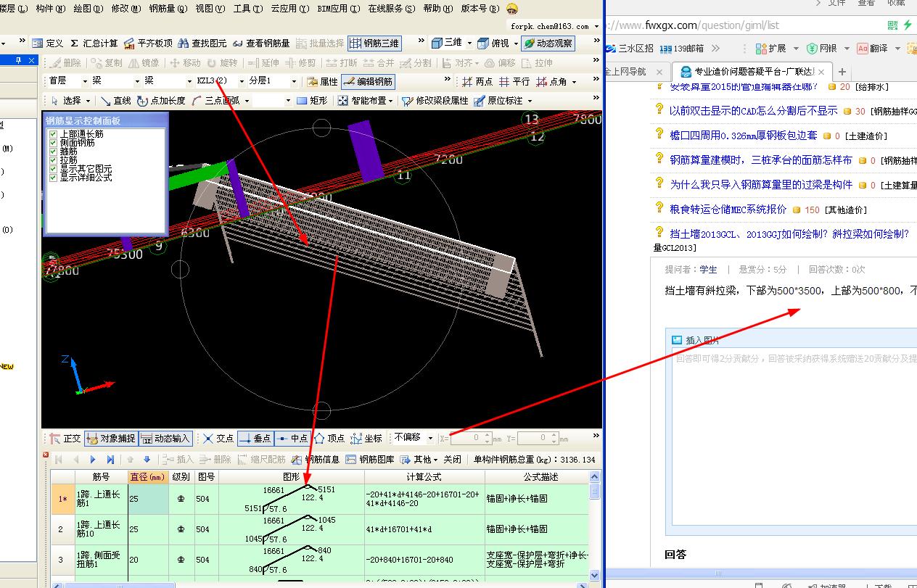Click 插入图片 insert picture in browser
Viewport: 917px width, 588px height.
pyautogui.click(x=696, y=339)
